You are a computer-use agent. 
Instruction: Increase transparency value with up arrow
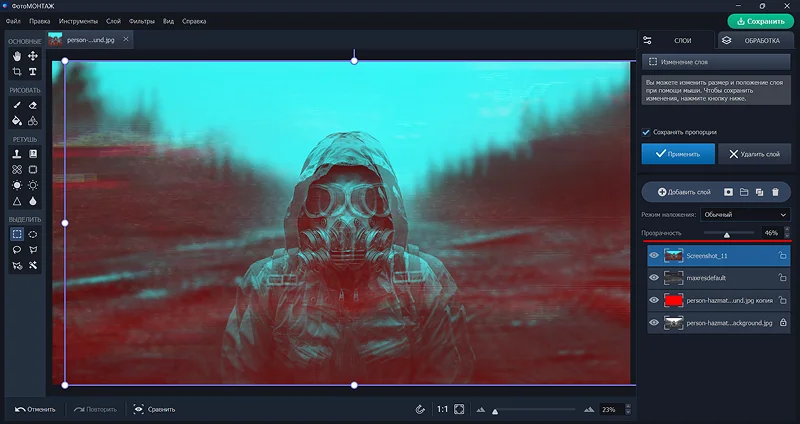(x=787, y=230)
